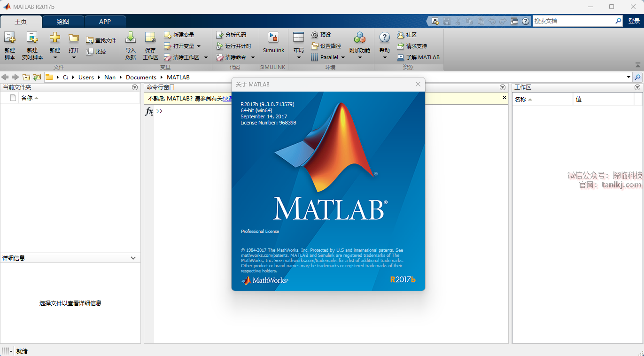Open the 工作区 panel actions menu
644x356 pixels.
(637, 87)
